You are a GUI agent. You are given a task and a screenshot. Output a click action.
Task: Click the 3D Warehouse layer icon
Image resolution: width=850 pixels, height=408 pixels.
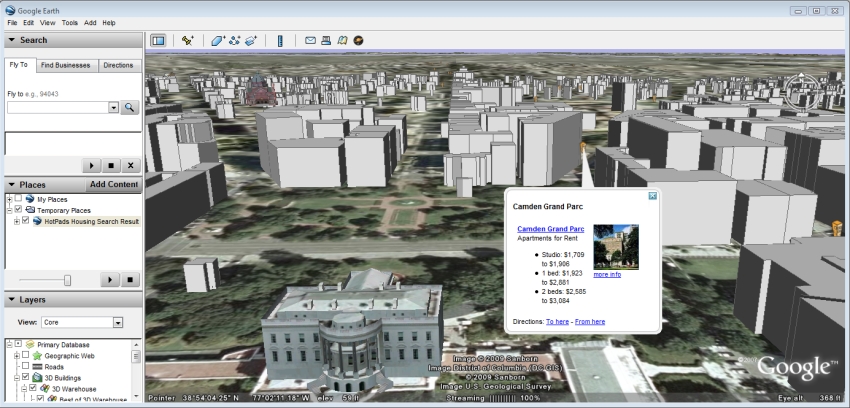[x=45, y=388]
